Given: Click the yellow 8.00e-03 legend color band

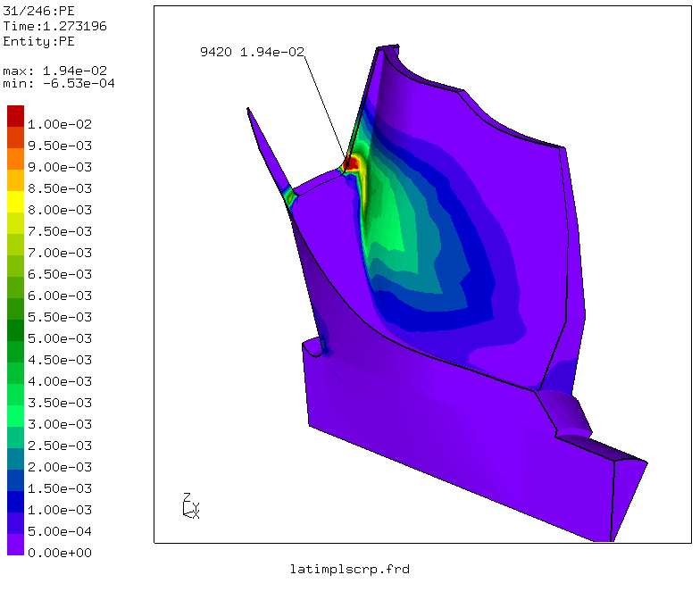Looking at the screenshot, I should pyautogui.click(x=16, y=202).
